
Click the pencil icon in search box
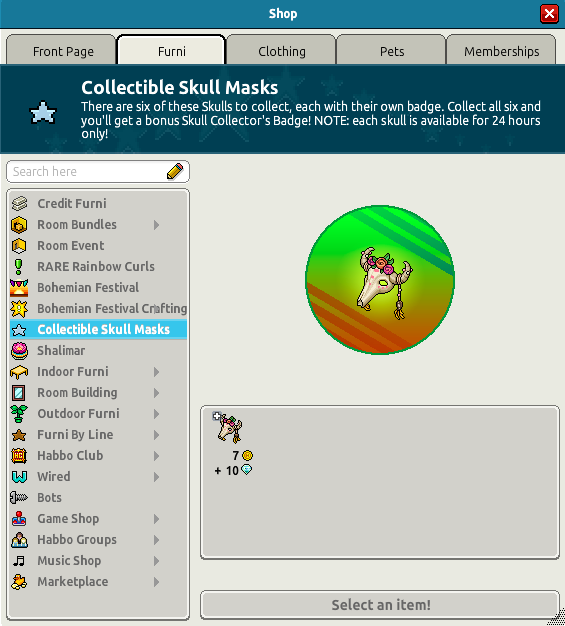point(175,171)
